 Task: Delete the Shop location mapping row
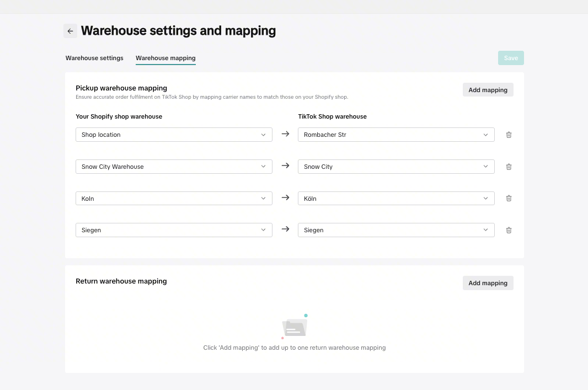[509, 135]
